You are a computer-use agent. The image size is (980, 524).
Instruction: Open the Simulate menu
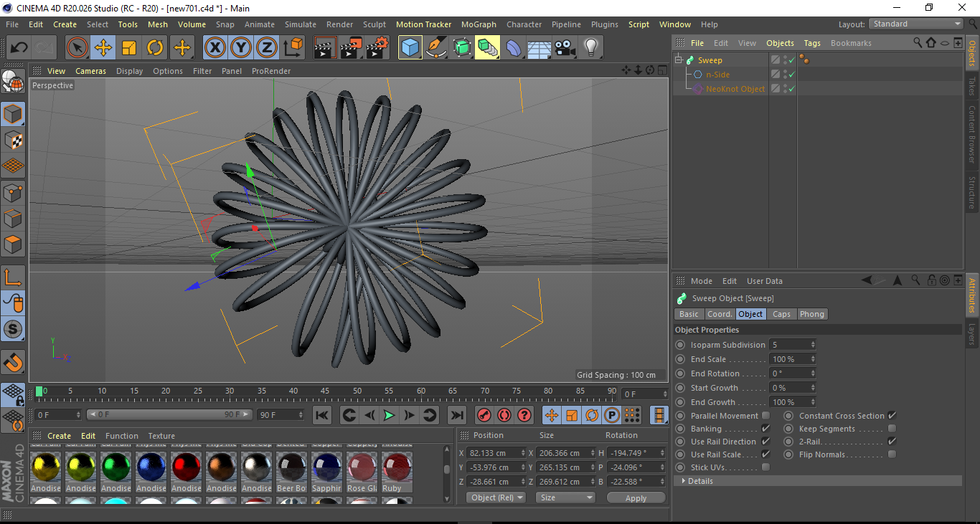point(300,24)
